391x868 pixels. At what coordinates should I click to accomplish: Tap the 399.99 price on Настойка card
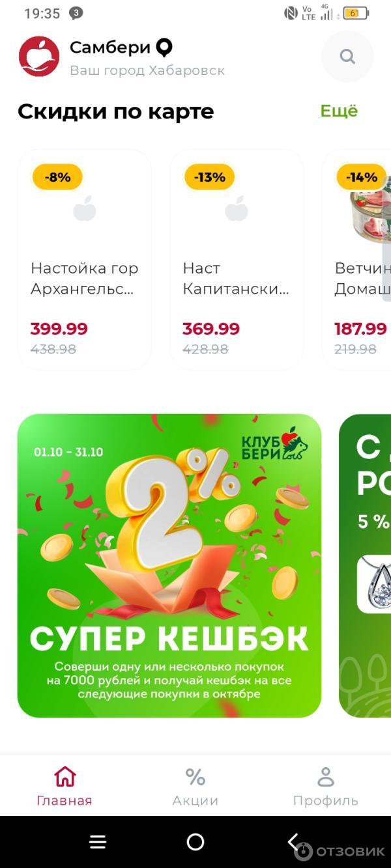tap(59, 329)
